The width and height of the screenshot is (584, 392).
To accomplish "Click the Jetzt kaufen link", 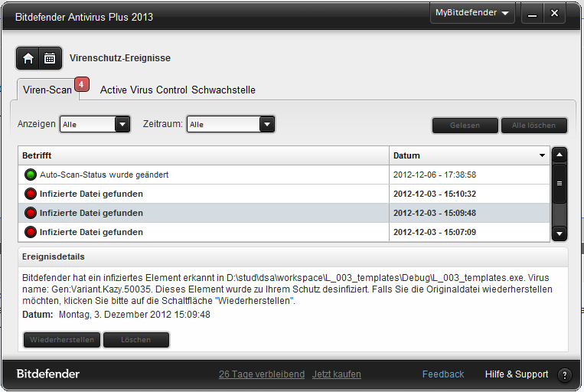I will point(337,374).
